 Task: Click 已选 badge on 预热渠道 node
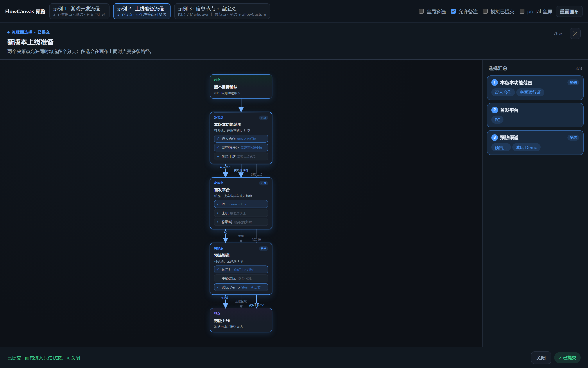click(x=263, y=249)
